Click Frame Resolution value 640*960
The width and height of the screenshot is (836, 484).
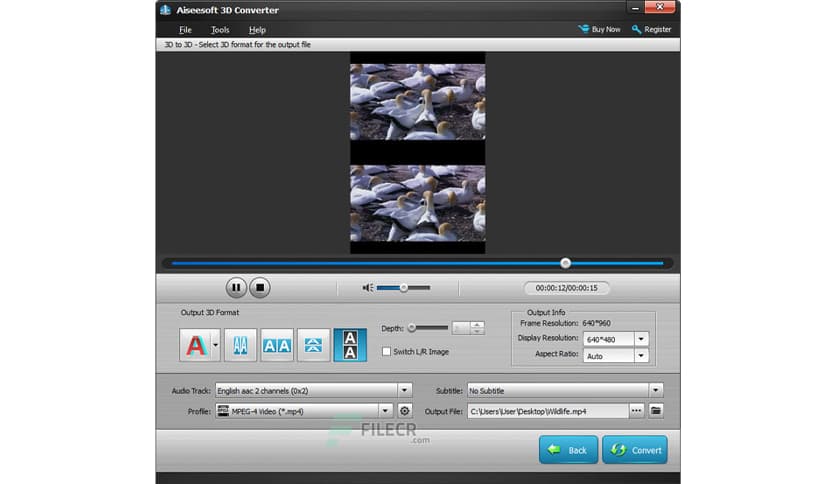click(x=597, y=323)
